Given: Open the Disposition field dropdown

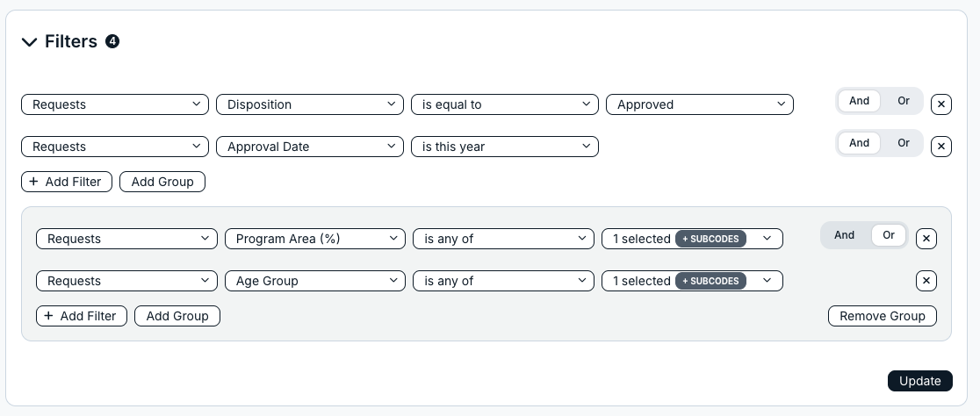Looking at the screenshot, I should coord(310,104).
